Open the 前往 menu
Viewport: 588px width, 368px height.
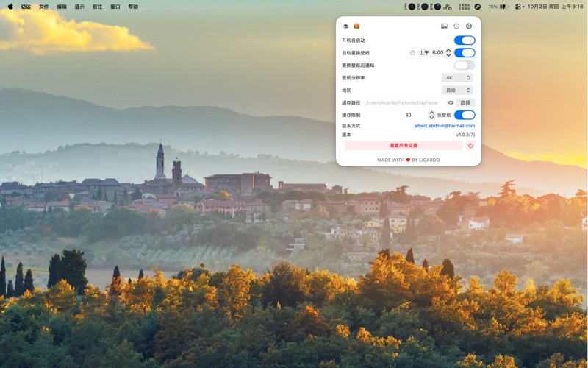point(98,7)
